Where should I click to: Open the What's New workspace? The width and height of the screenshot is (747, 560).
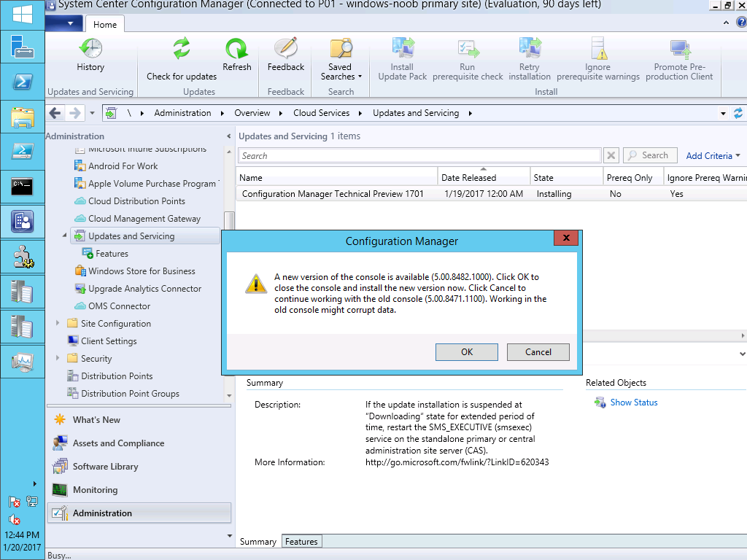coord(96,419)
